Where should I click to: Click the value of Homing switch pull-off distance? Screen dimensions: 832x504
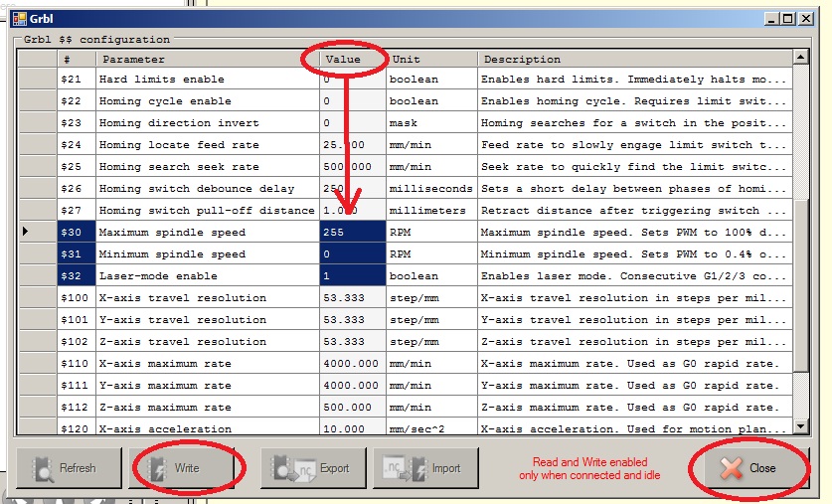353,210
